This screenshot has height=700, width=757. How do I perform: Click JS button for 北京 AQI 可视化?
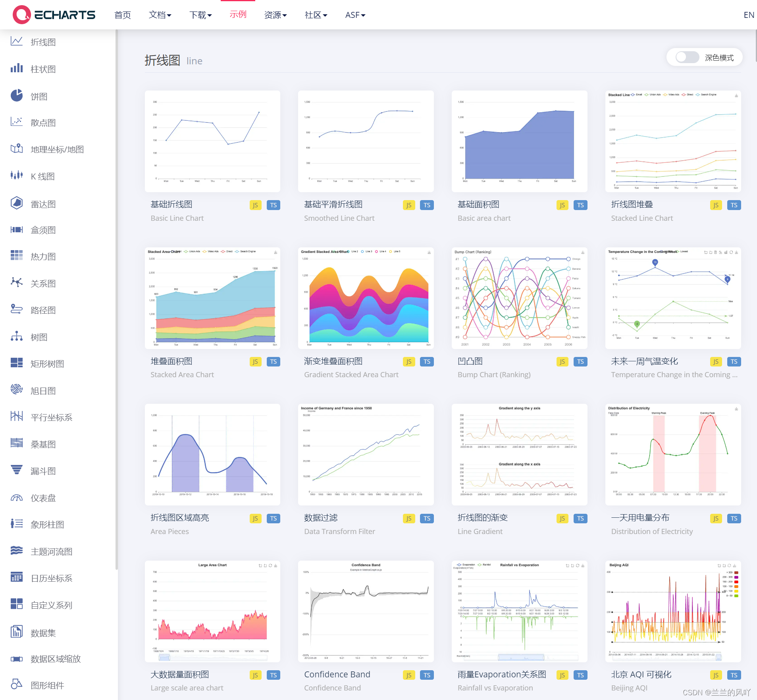[x=716, y=675]
